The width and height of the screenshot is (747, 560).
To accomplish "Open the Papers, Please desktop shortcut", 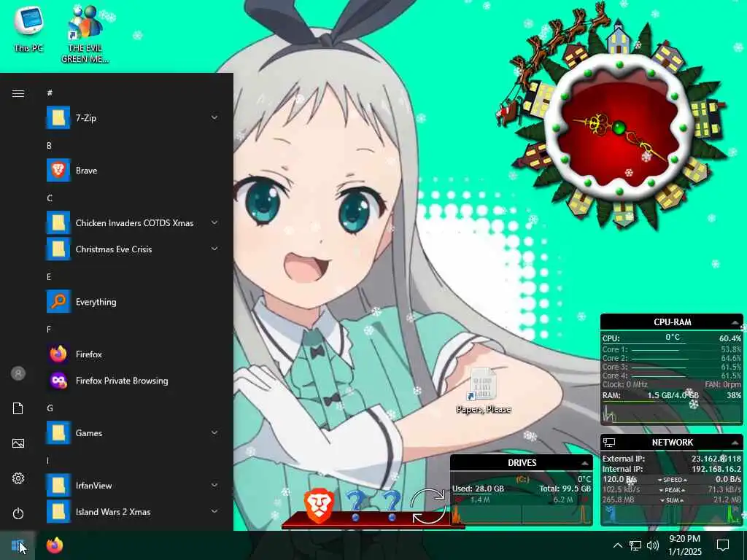I will click(x=484, y=391).
